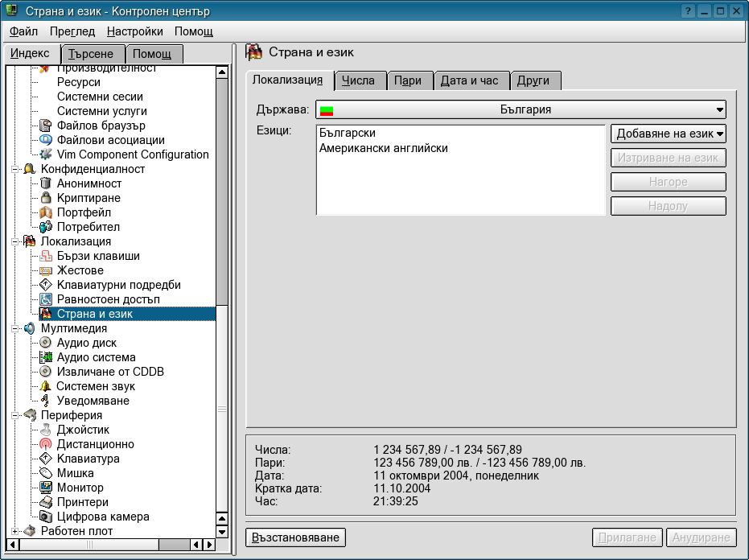Viewport: 749px width, 560px height.
Task: Open the Digital camera icon entry
Action: [46, 517]
